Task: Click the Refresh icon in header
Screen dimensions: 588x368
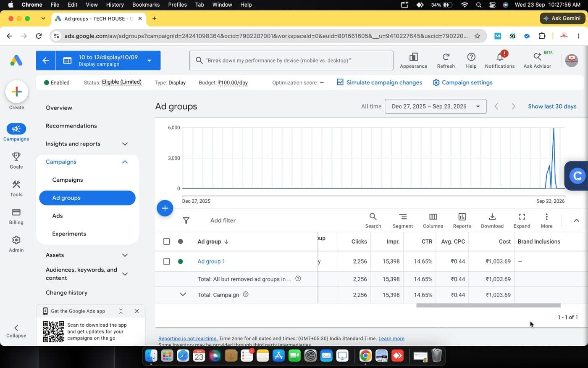Action: tap(446, 61)
